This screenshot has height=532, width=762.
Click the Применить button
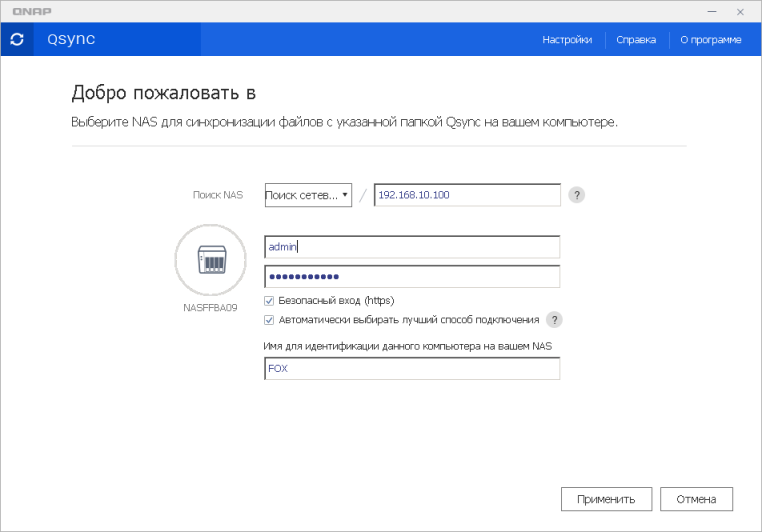pyautogui.click(x=606, y=499)
